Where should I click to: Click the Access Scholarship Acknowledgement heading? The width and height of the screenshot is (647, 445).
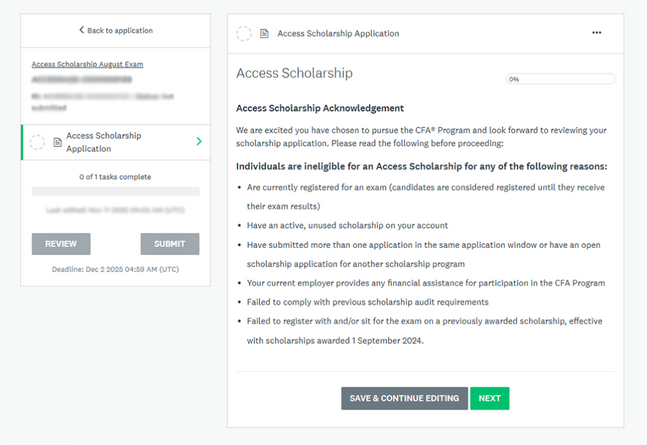319,108
